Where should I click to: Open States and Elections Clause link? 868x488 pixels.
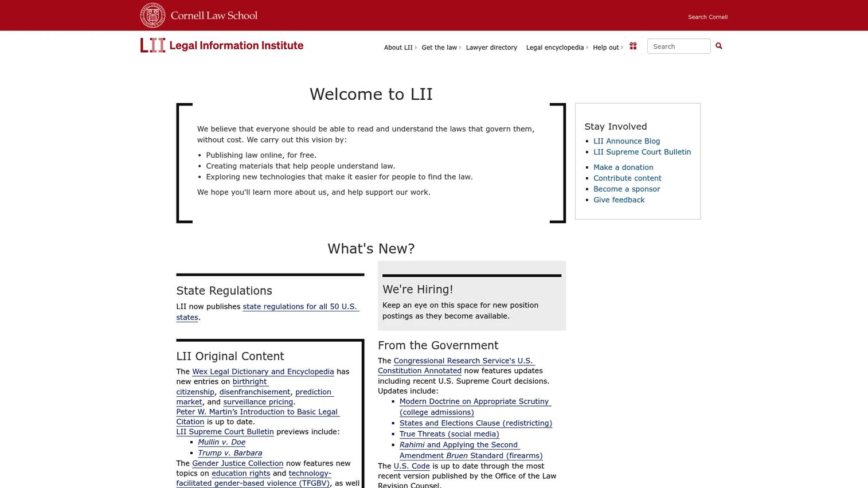click(476, 423)
